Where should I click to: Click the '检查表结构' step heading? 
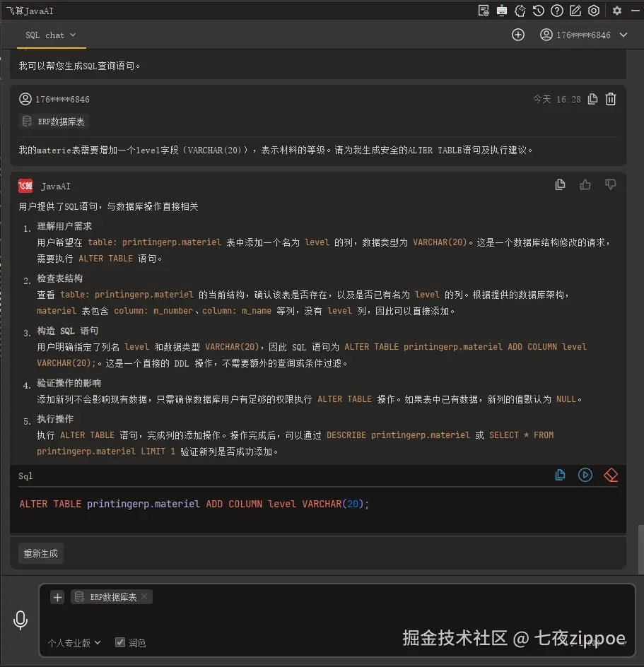[59, 278]
